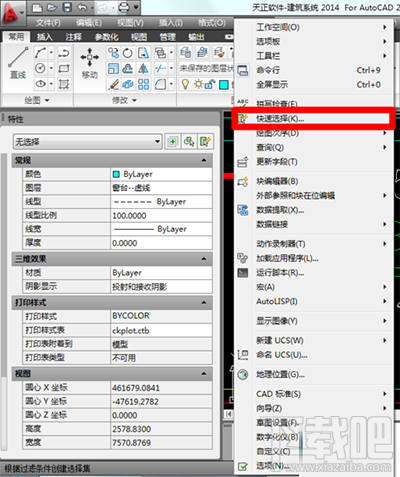The height and width of the screenshot is (477, 400).
Task: Choose 块编辑器(B) menu entry
Action: (313, 181)
